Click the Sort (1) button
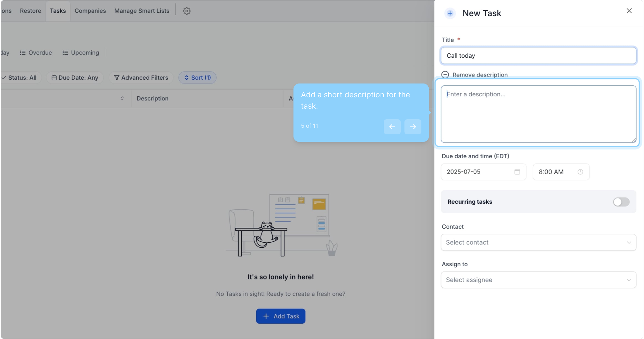 [x=197, y=78]
